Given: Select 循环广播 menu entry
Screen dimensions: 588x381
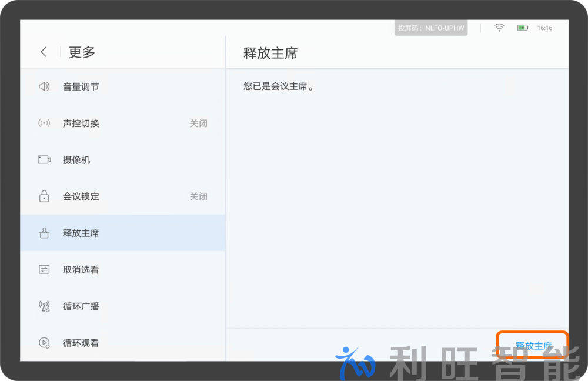Looking at the screenshot, I should (123, 306).
